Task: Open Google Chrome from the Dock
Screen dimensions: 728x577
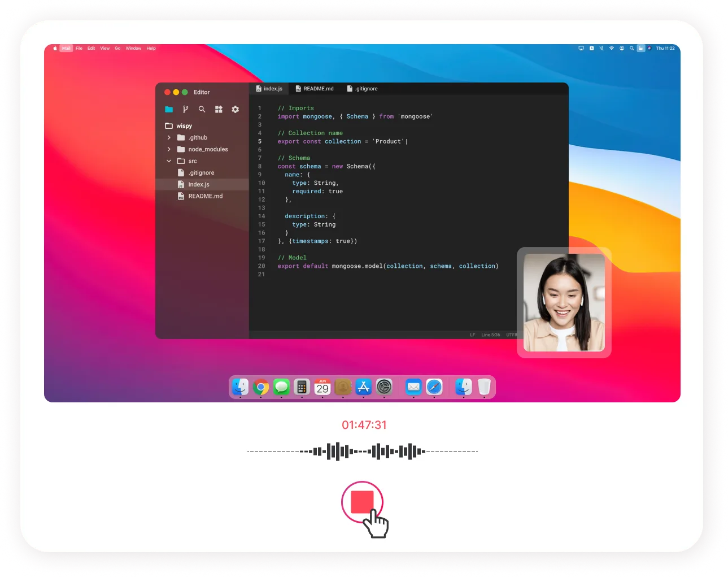Action: [260, 388]
